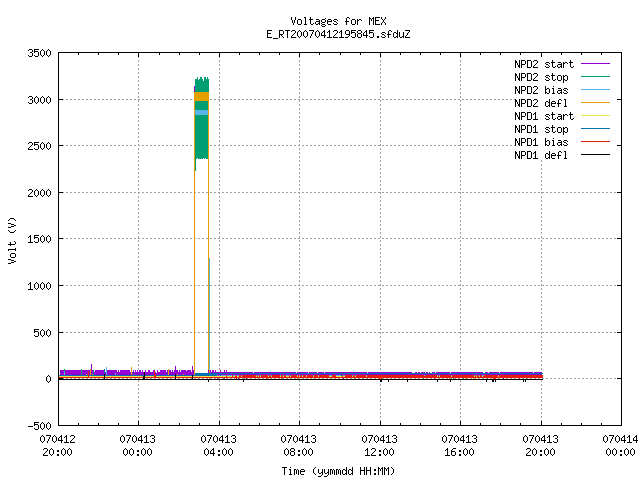Click the y-axis value 1000
The height and width of the screenshot is (480, 640).
(x=40, y=286)
